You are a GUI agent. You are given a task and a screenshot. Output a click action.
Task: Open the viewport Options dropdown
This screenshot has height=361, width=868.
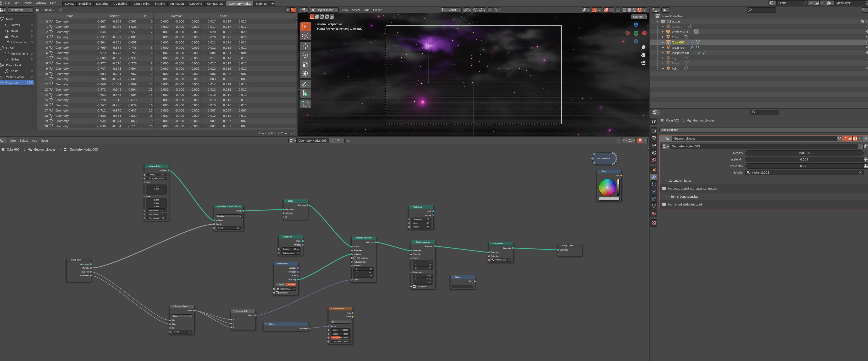pos(639,16)
